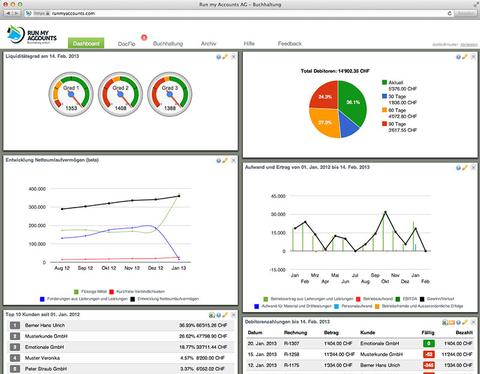Click the red 90 Tage legend swatch
480x374 pixels.
384,124
